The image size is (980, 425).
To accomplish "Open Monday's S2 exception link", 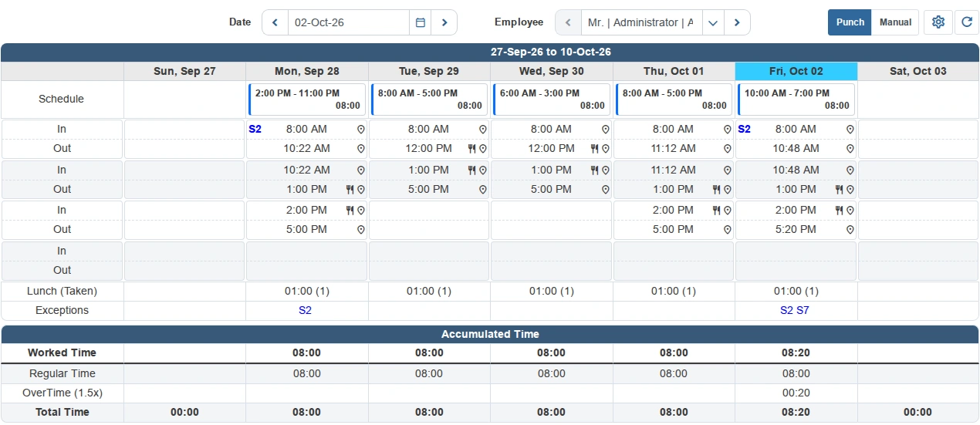I will [x=305, y=310].
